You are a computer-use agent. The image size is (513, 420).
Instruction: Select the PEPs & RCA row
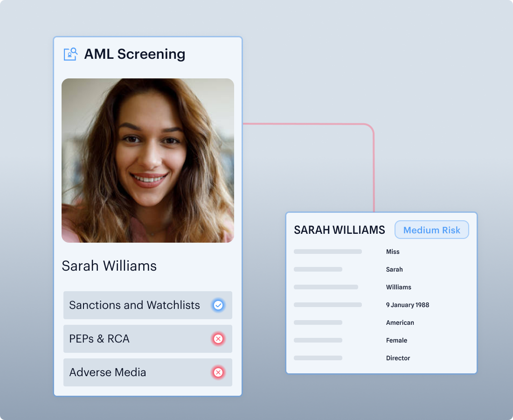click(x=140, y=339)
